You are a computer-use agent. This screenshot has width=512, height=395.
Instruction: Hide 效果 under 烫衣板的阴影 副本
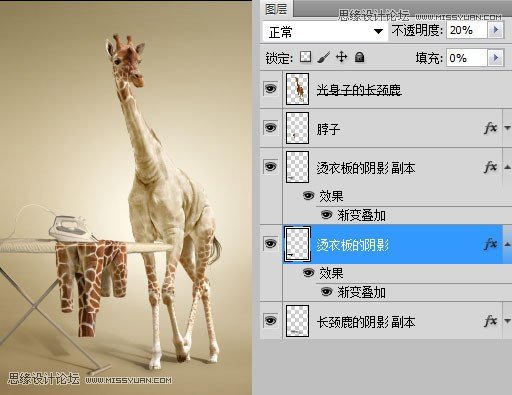(x=309, y=196)
